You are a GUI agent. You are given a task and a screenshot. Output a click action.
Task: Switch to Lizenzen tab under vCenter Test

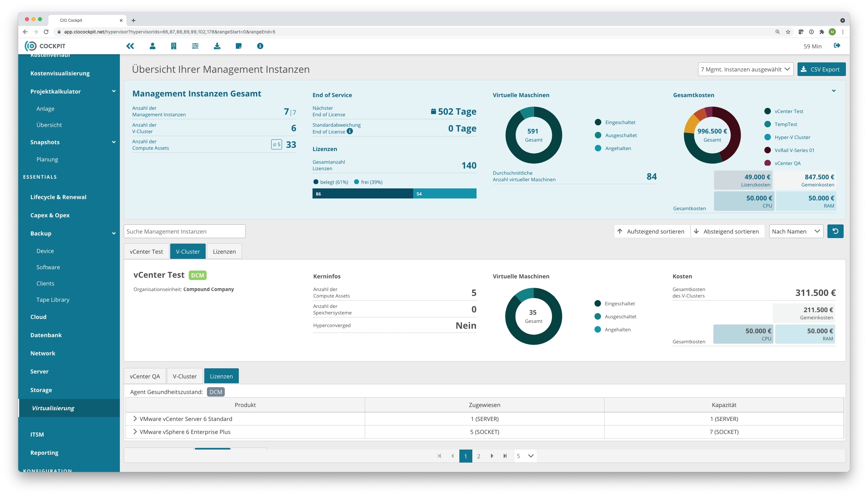tap(224, 251)
